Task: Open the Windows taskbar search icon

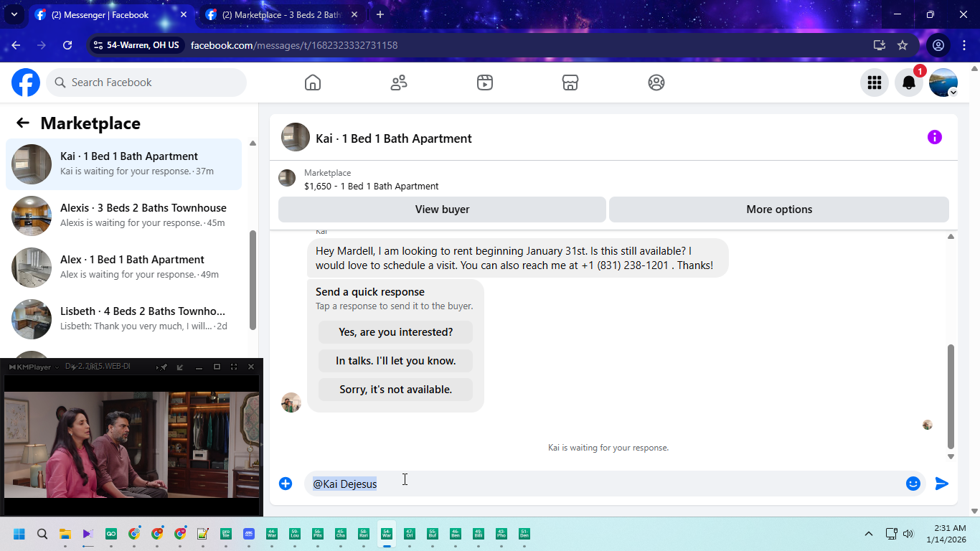Action: coord(42,534)
